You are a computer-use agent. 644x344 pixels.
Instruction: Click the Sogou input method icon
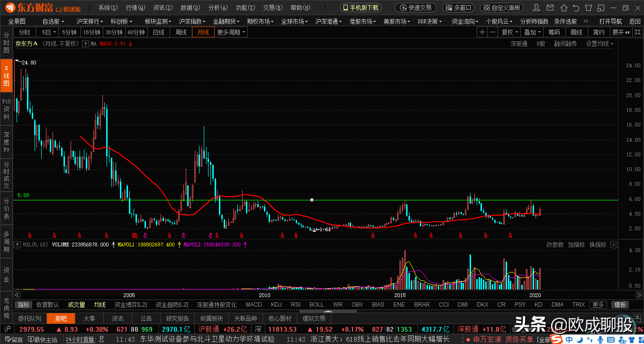point(556,340)
